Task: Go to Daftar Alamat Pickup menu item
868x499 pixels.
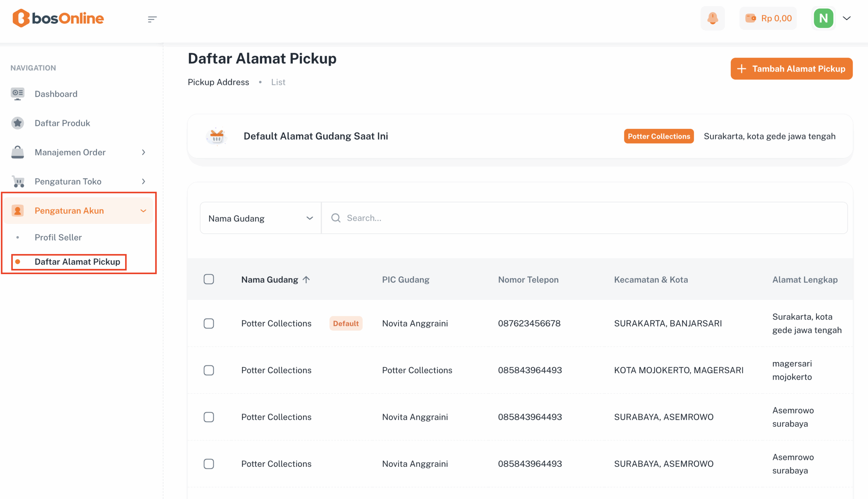Action: click(77, 262)
